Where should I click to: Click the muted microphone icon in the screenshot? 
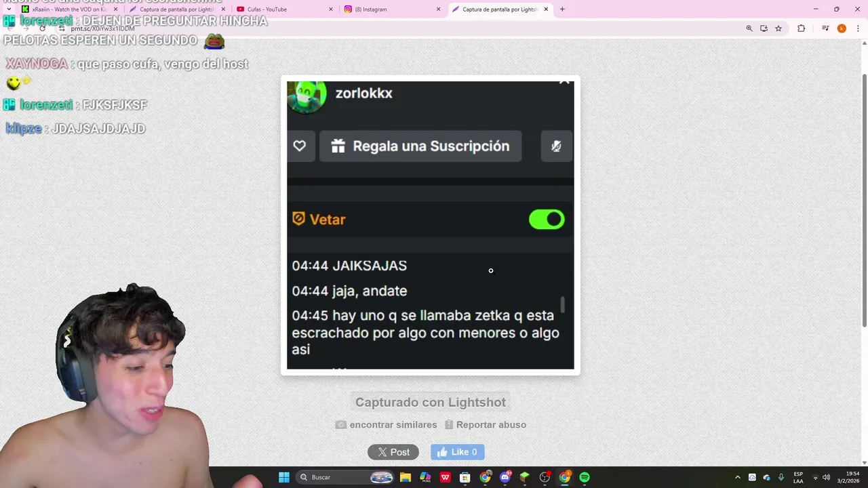coord(557,146)
